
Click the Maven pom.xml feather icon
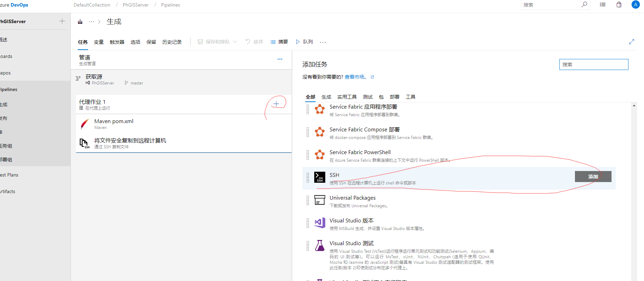point(85,124)
